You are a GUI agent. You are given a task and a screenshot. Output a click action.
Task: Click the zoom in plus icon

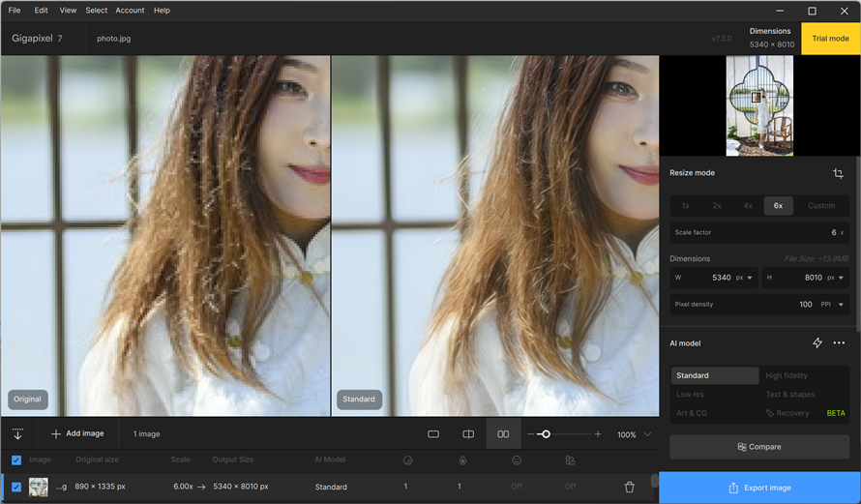598,434
